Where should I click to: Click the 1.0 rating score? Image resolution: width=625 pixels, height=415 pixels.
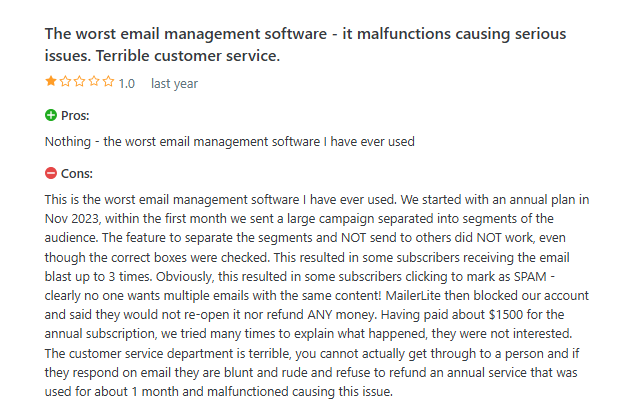[127, 84]
